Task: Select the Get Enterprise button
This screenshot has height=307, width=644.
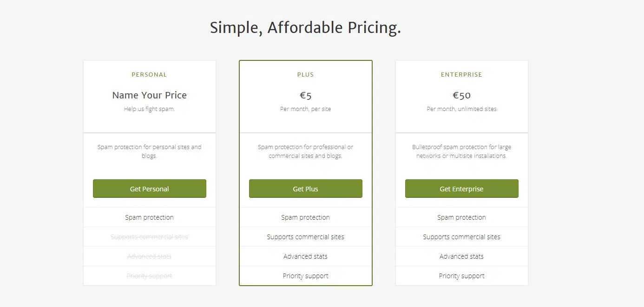Action: pos(461,189)
